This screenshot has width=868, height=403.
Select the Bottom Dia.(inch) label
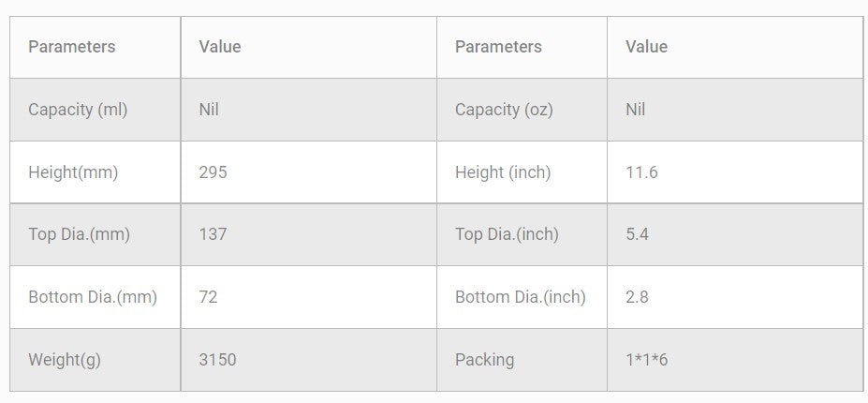(521, 297)
